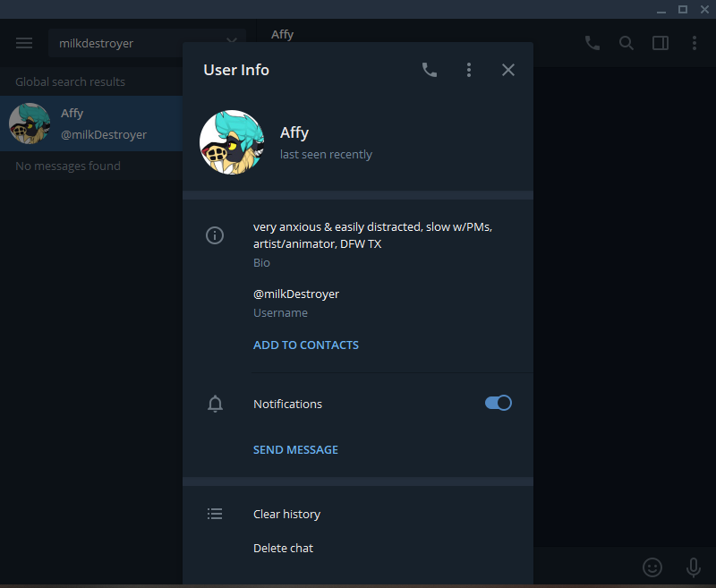Call Affy from User Info header
The image size is (716, 588).
430,70
